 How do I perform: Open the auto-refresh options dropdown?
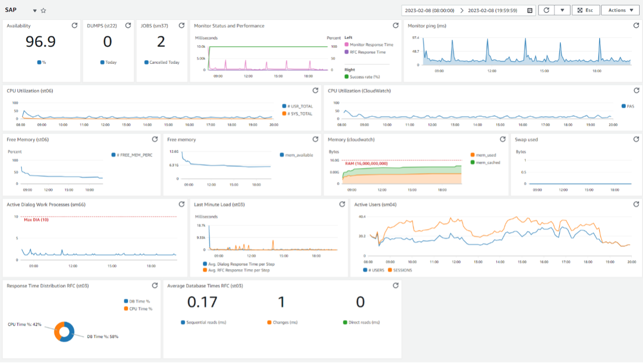563,10
